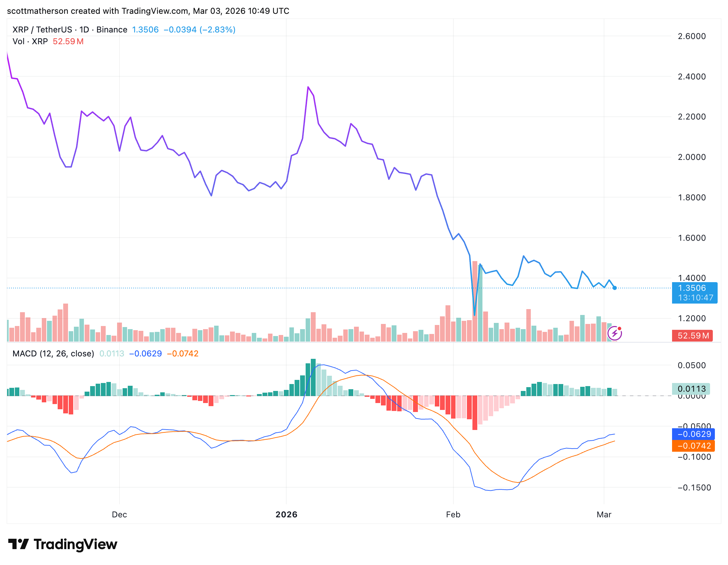Click the TradingView logo icon
This screenshot has height=565, width=728.
tap(18, 544)
